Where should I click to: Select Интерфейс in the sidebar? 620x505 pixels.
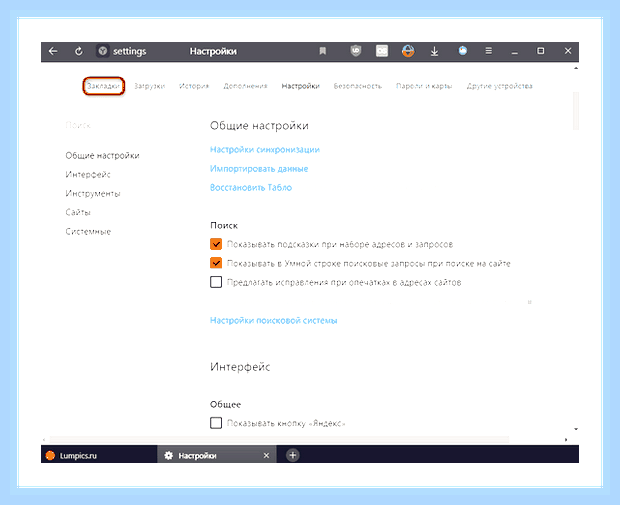point(88,174)
